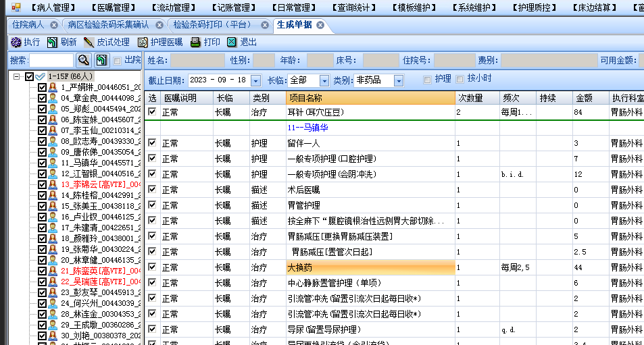The image size is (644, 345).
Task: Select patient 18_颜雅玲 in tree
Action: [x=101, y=238]
